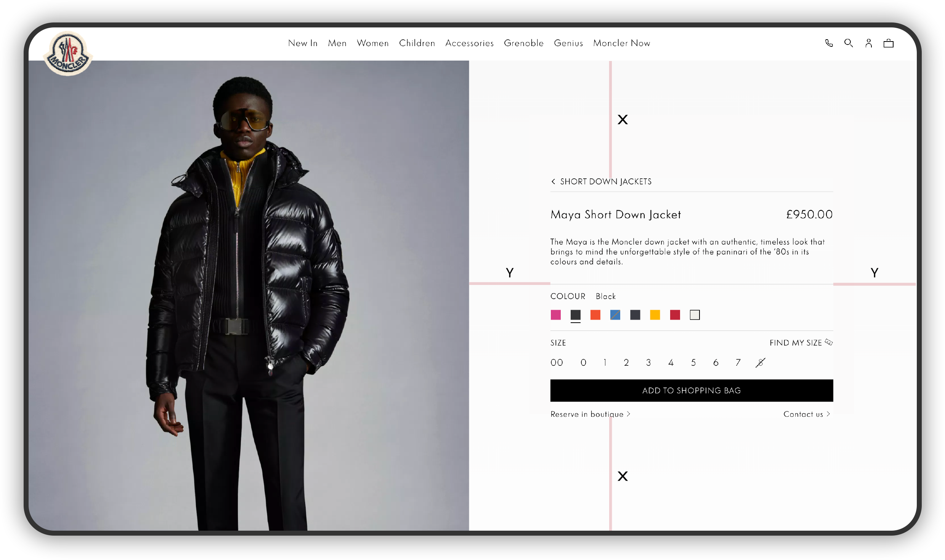Choose size 3
Image resolution: width=945 pixels, height=560 pixels.
click(x=648, y=362)
